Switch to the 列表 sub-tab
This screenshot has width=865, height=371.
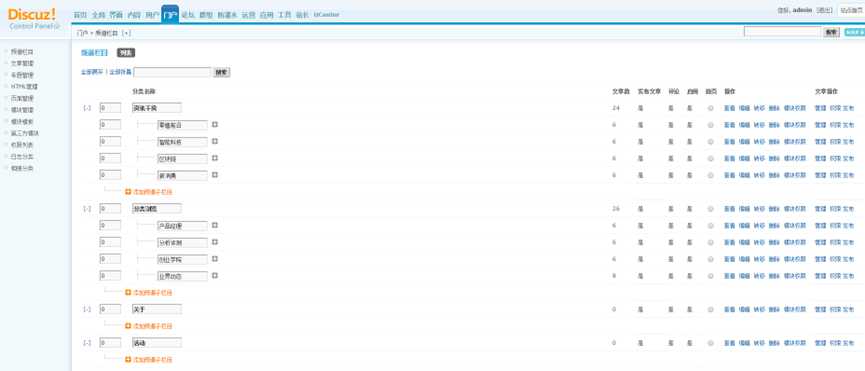pos(126,53)
